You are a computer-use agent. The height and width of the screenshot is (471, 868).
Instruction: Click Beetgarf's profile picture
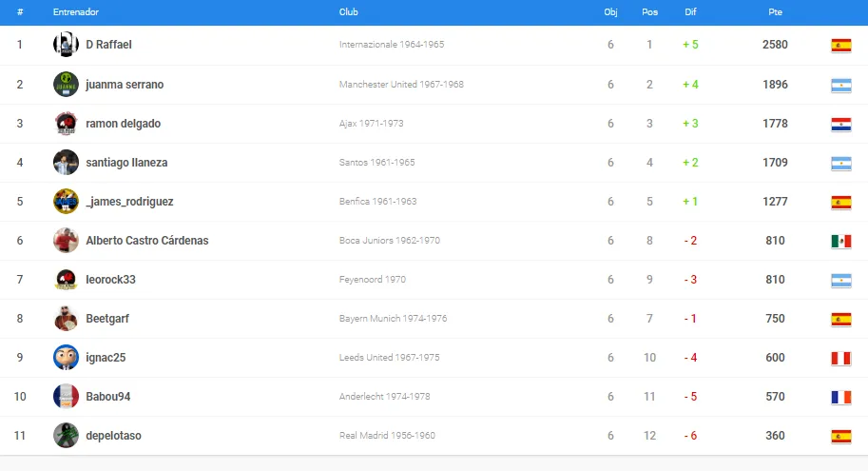(66, 319)
